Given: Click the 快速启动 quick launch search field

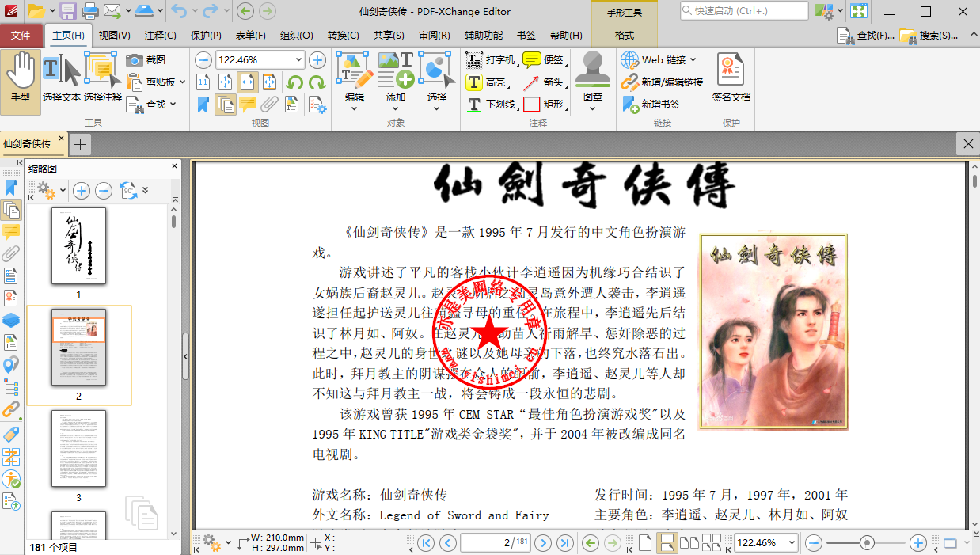Looking at the screenshot, I should 744,11.
